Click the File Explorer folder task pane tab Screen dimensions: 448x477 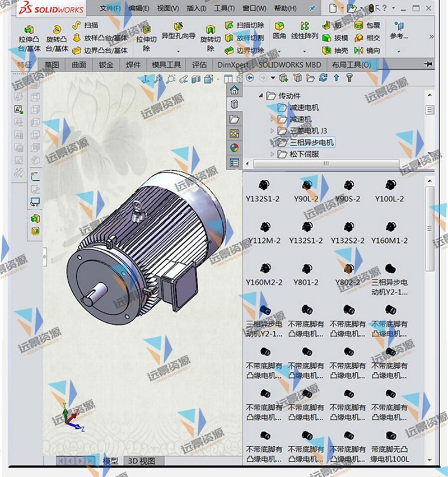click(234, 119)
